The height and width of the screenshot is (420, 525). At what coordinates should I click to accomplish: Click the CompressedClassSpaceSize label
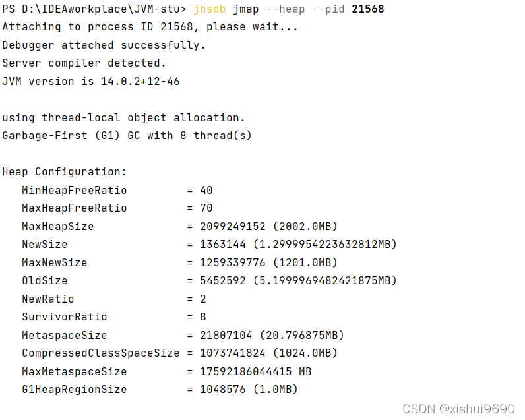coord(100,353)
